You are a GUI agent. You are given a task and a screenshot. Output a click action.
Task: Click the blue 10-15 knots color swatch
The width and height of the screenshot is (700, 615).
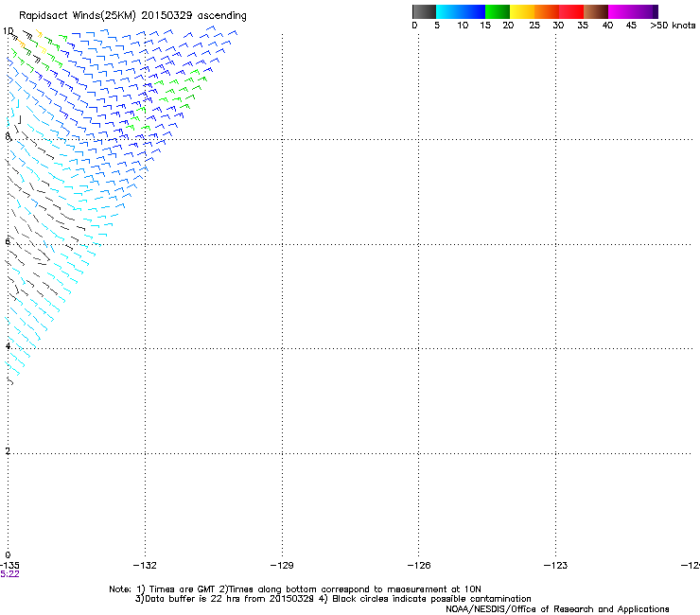[x=472, y=11]
